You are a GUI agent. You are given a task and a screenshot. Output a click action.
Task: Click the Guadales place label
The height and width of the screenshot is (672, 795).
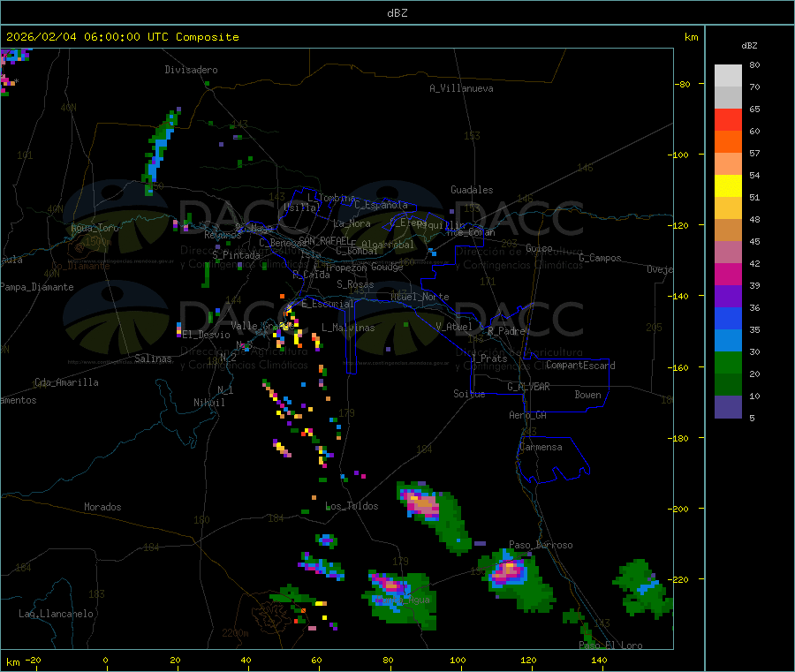pyautogui.click(x=472, y=190)
